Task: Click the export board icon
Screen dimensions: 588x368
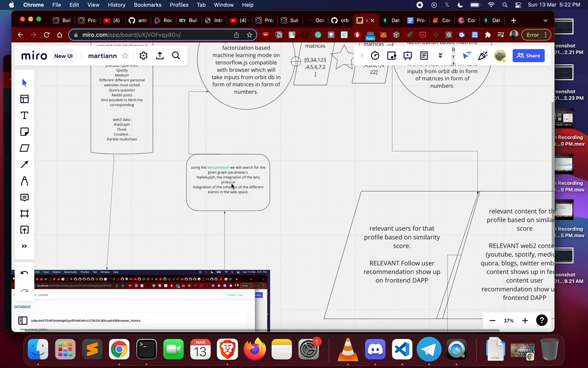Action: pyautogui.click(x=160, y=56)
